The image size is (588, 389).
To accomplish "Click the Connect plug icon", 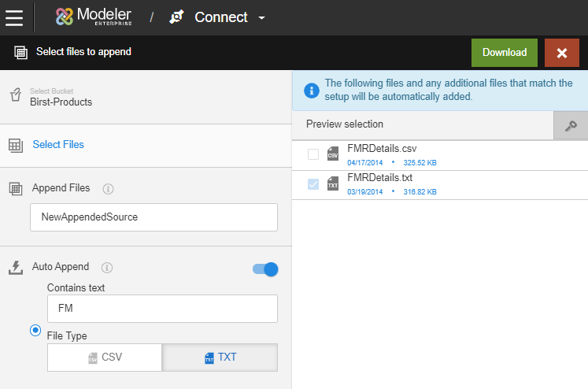I will point(177,17).
